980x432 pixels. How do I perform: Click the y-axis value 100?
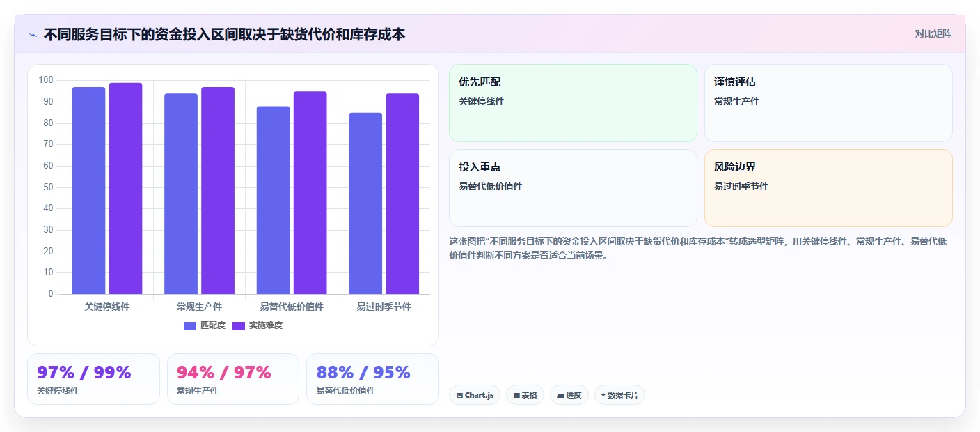(46, 80)
